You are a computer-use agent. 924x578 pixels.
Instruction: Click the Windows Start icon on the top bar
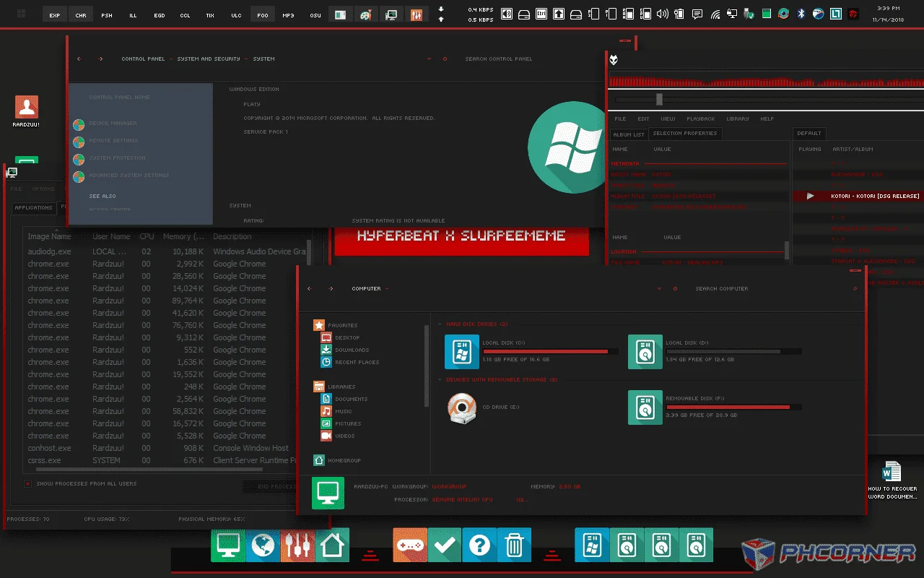[21, 14]
